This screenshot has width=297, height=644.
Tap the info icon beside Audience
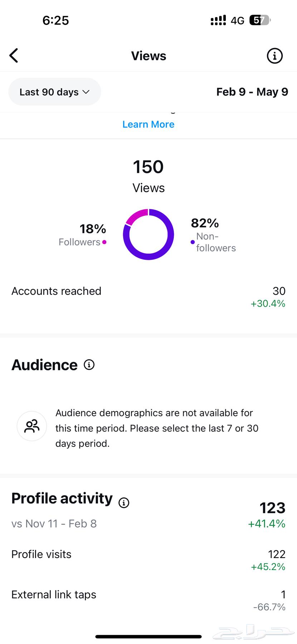[89, 365]
